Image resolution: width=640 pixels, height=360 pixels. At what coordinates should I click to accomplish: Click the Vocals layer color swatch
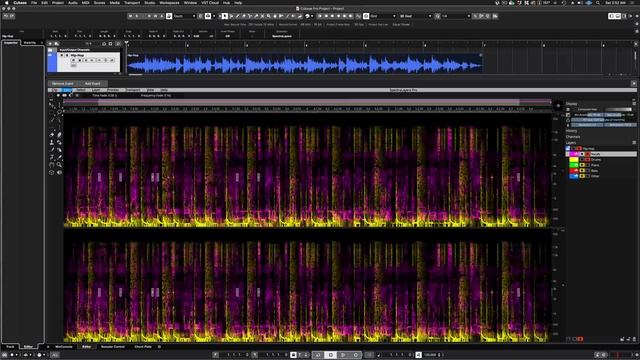coord(574,154)
